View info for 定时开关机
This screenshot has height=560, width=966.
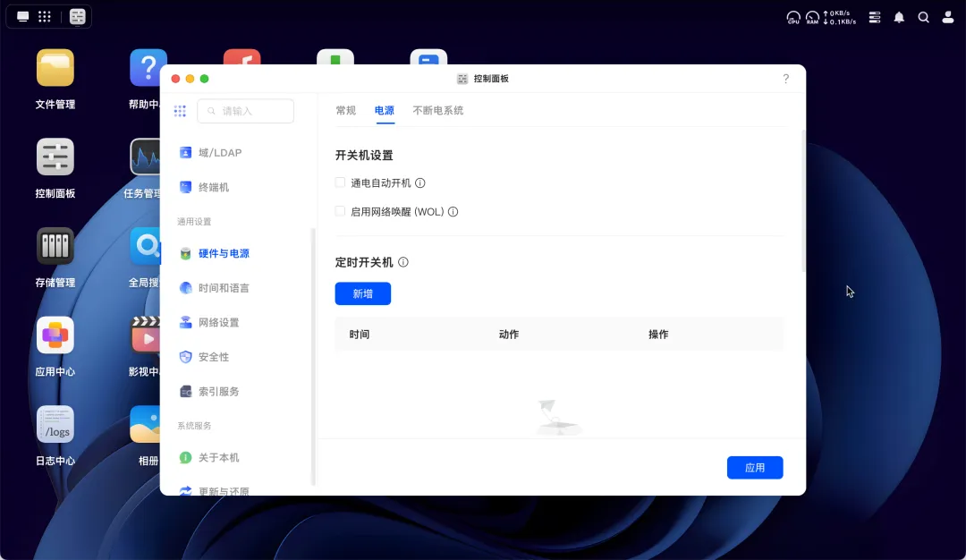[403, 262]
